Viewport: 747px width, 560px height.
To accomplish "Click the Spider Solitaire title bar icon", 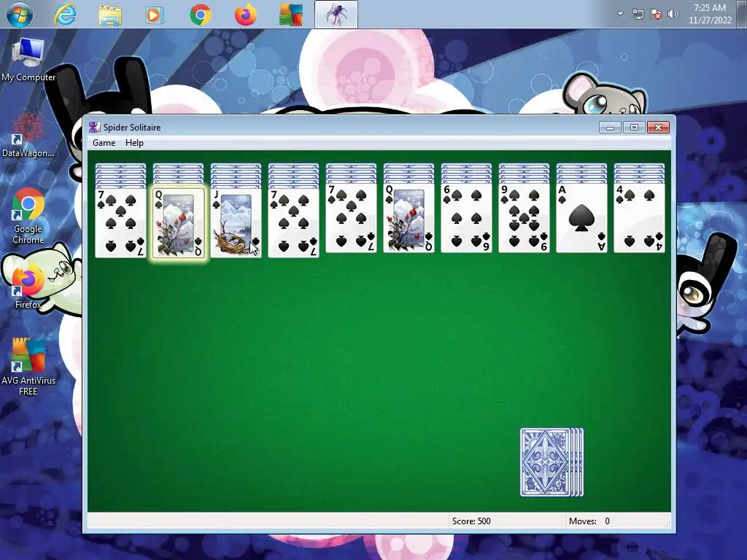I will click(x=94, y=127).
